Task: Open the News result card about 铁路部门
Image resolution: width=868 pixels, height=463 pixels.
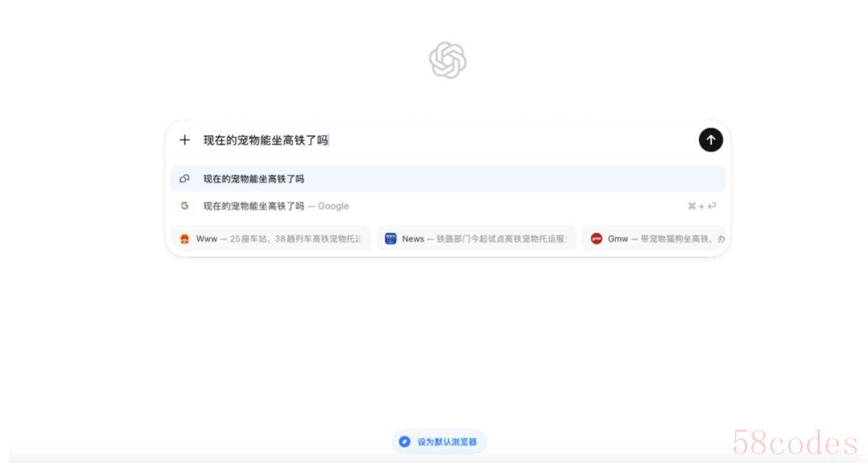Action: pyautogui.click(x=476, y=238)
